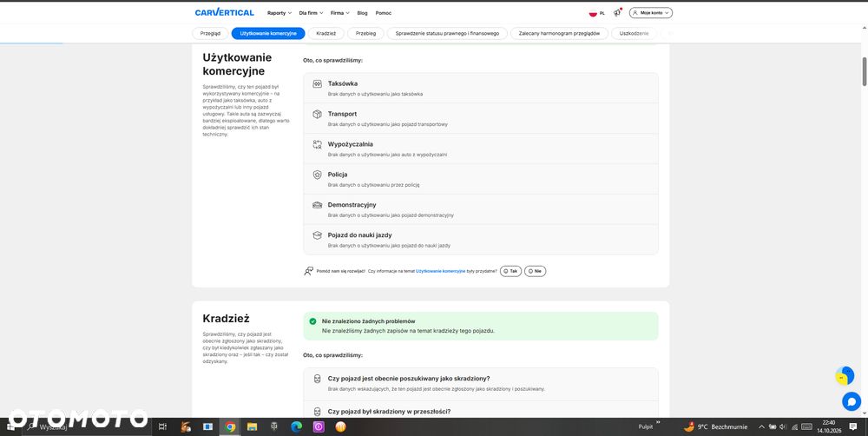Click thief icon beside 'skradziony w przeszłości' question
Image resolution: width=868 pixels, height=436 pixels.
317,412
